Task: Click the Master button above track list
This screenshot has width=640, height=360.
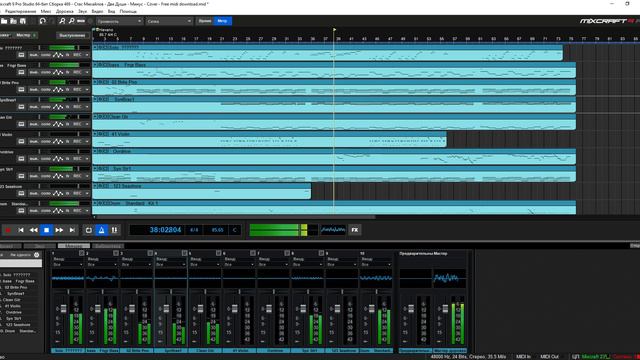Action: pos(23,36)
